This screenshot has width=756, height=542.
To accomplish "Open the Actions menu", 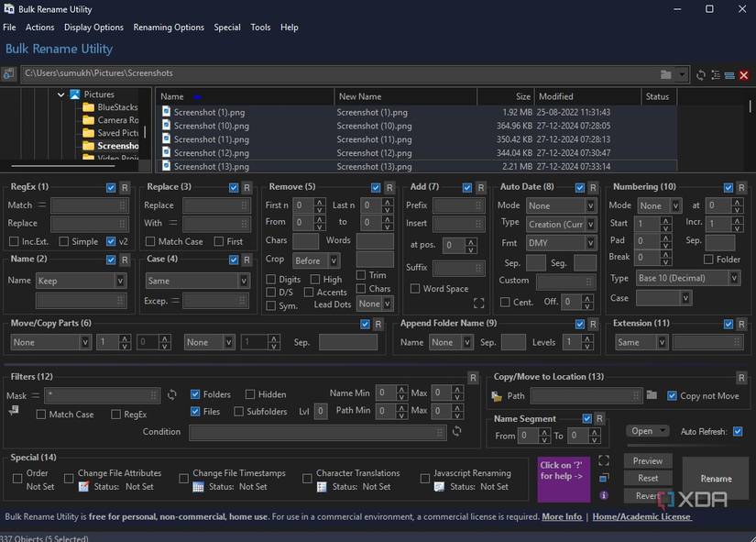I will (x=39, y=28).
